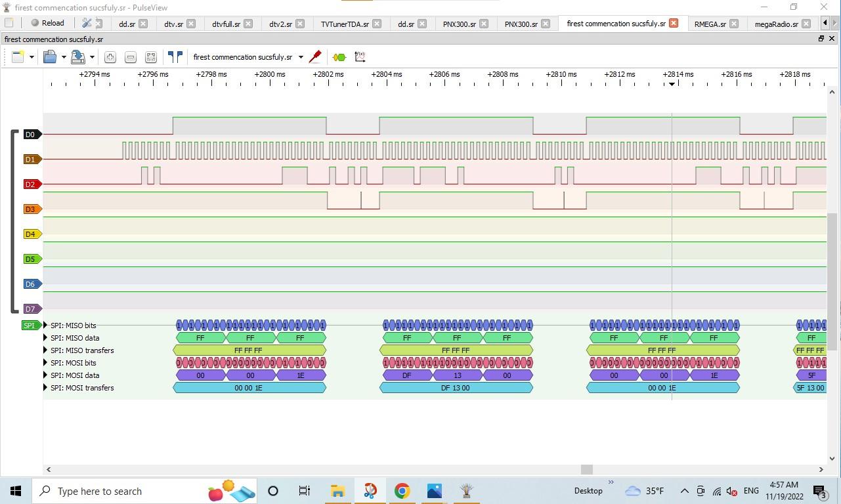841x504 pixels.
Task: Select the green D5 channel label
Action: point(32,259)
